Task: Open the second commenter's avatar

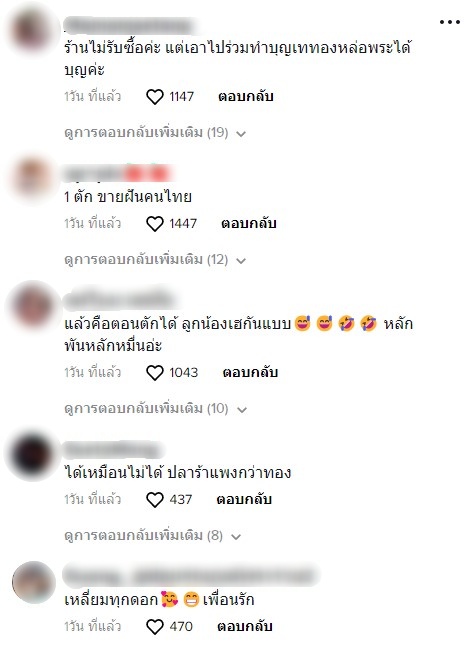Action: [33, 178]
